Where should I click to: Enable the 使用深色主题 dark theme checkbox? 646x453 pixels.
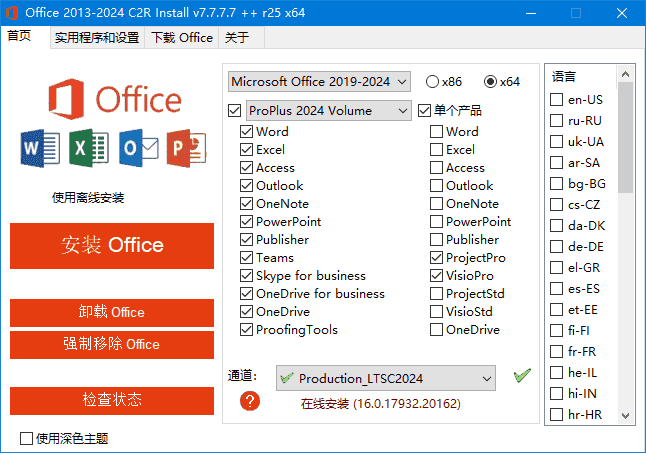26,438
